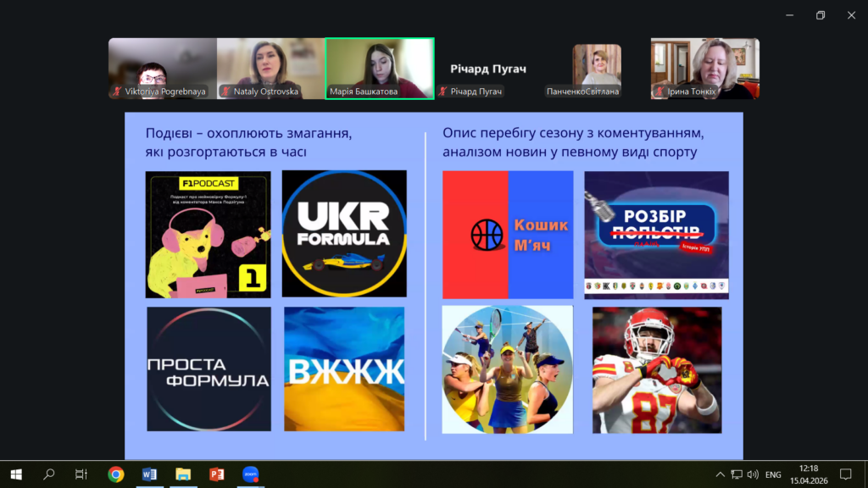Open the taskbar search icon
Viewport: 868px width, 488px height.
tap(48, 474)
